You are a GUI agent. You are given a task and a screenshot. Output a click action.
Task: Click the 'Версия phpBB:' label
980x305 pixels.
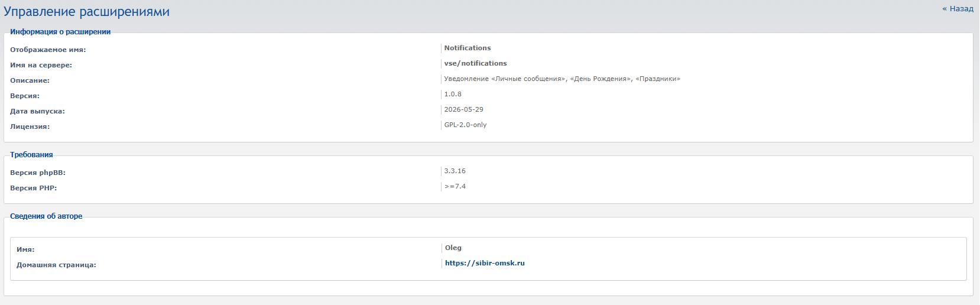point(38,173)
